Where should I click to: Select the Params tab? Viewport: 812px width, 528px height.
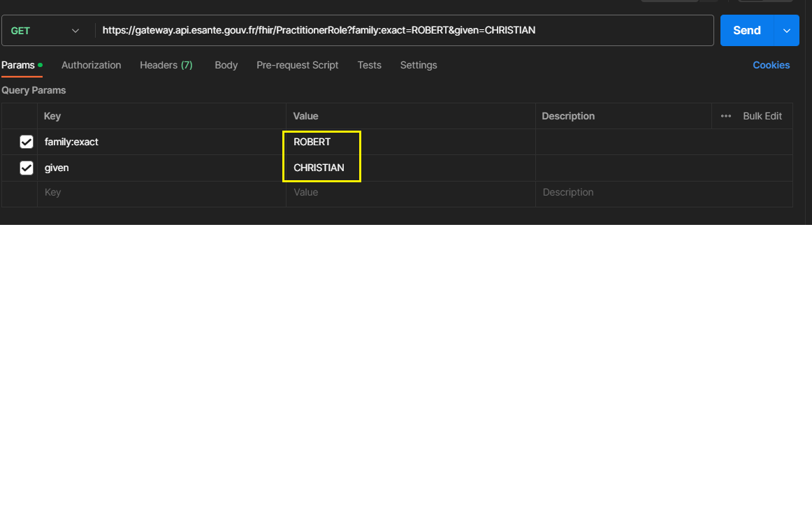[x=18, y=65]
